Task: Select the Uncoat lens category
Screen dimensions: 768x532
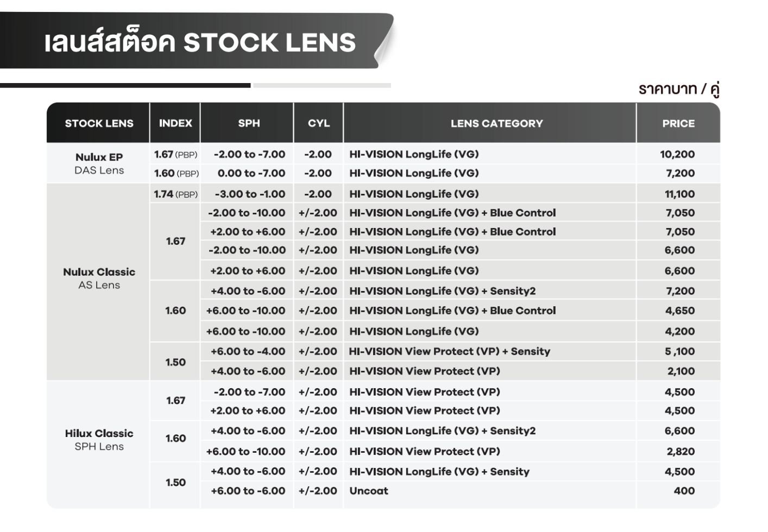Action: pos(369,491)
